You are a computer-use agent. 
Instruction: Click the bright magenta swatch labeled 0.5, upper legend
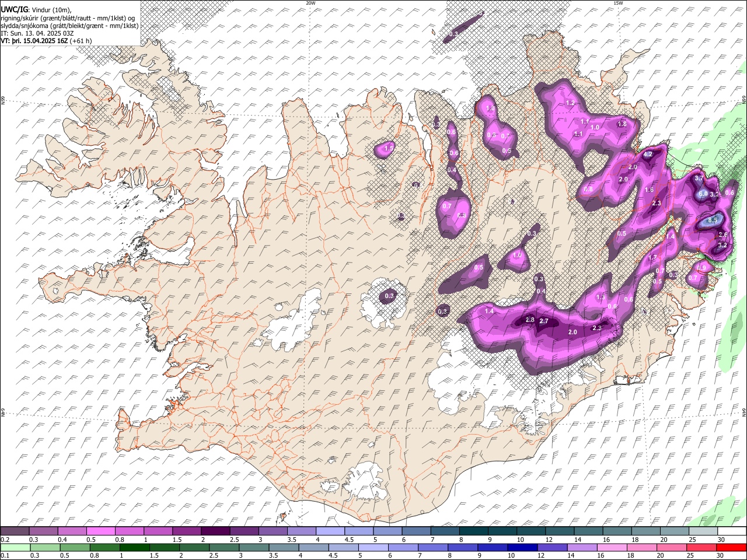point(100,531)
